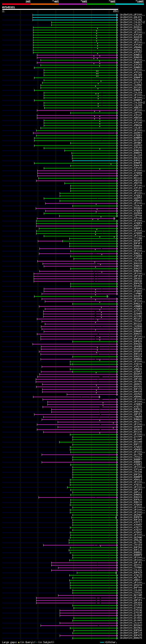146x644 pixels.
Task: Click the purple ~60% identity legend segment
Action: click(x=73, y=4)
